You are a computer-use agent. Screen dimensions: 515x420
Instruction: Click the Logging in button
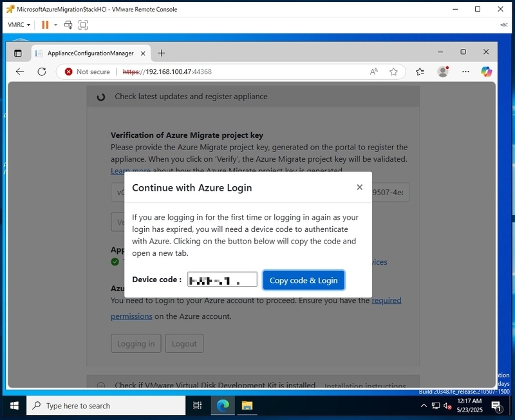136,343
